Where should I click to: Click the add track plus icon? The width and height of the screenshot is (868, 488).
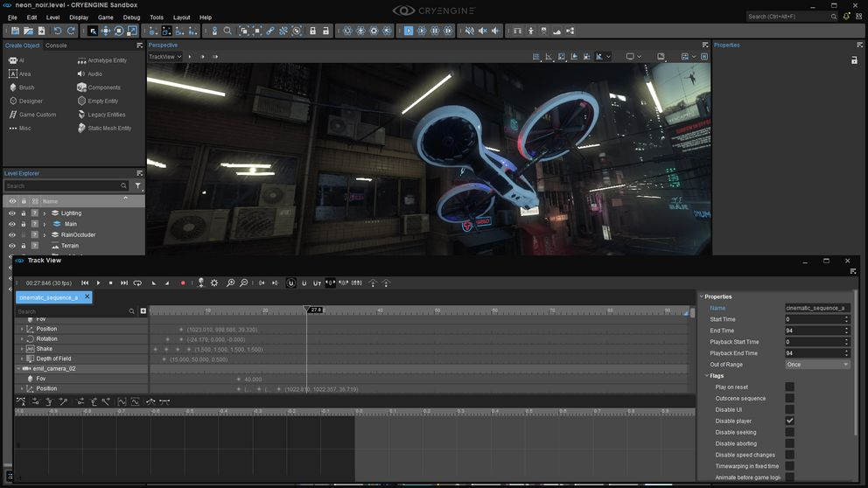point(143,311)
